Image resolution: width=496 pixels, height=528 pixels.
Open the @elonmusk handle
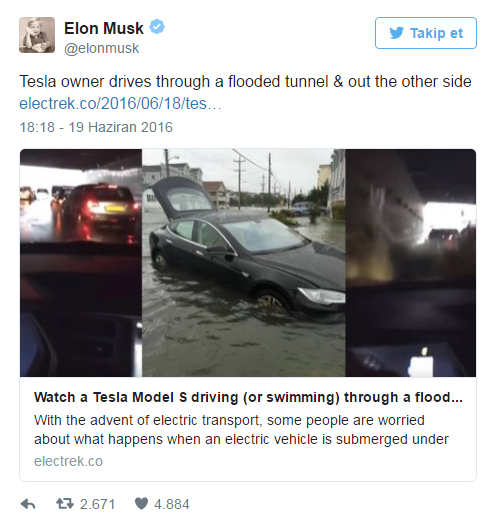pos(101,48)
